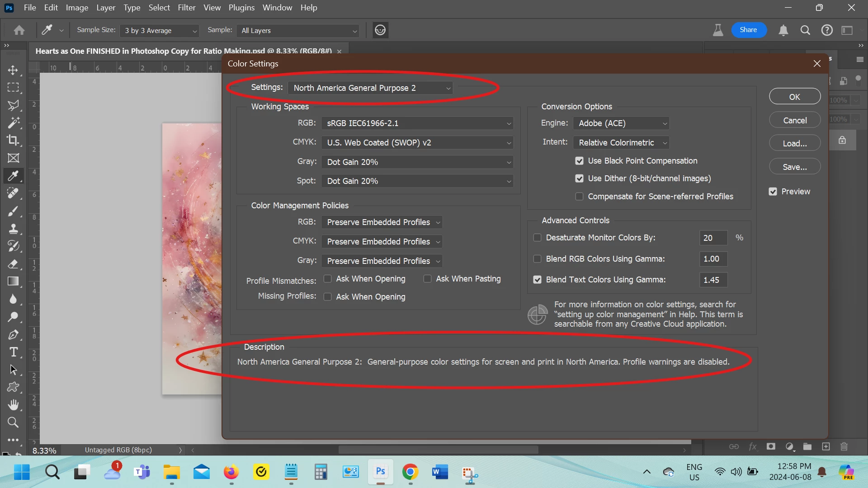Image resolution: width=868 pixels, height=488 pixels.
Task: Select the Move tool
Action: [x=13, y=70]
